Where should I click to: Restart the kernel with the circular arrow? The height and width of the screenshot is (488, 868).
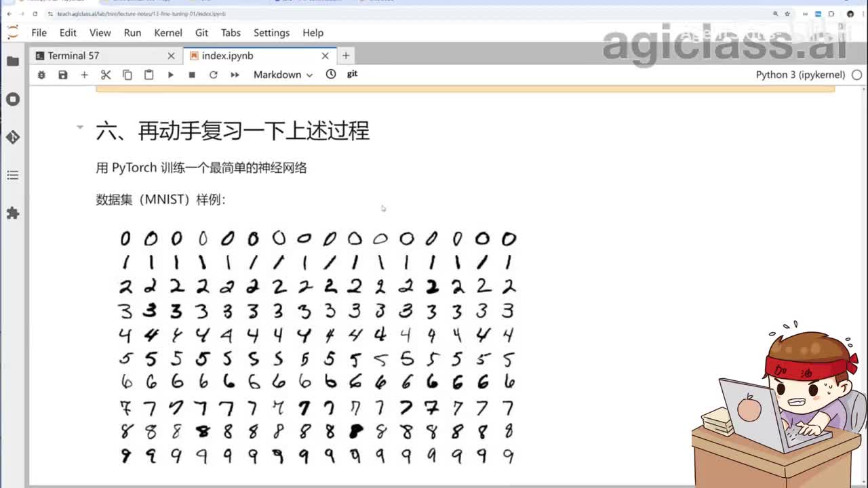click(214, 75)
